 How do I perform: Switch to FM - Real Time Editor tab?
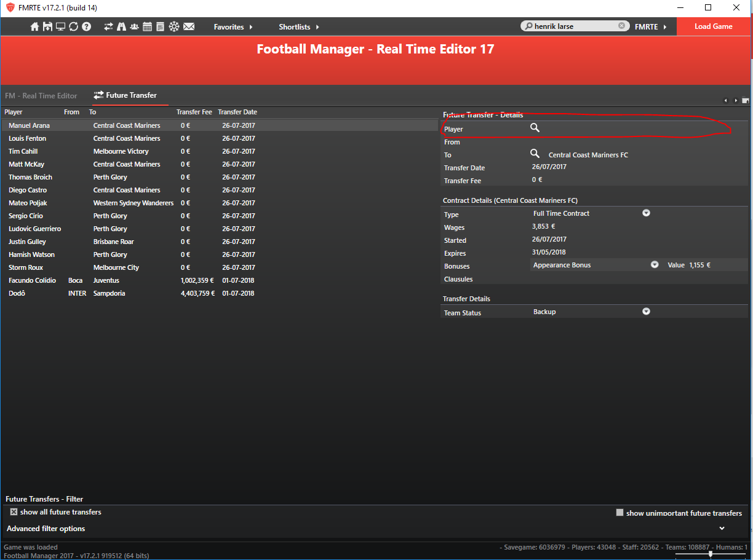pyautogui.click(x=41, y=96)
